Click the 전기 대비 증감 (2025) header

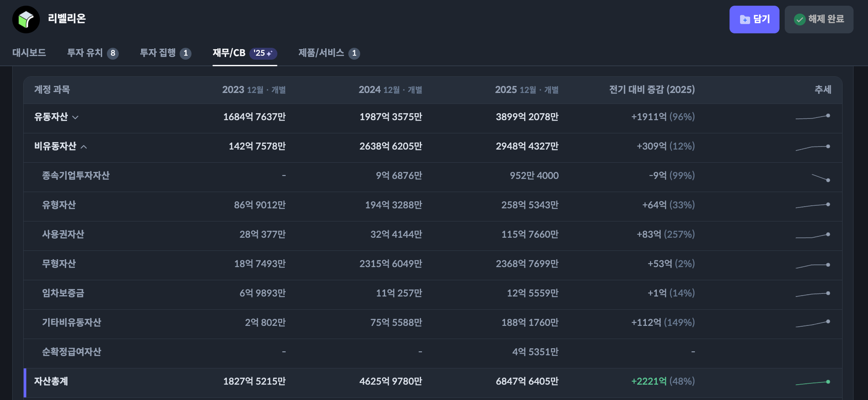652,90
